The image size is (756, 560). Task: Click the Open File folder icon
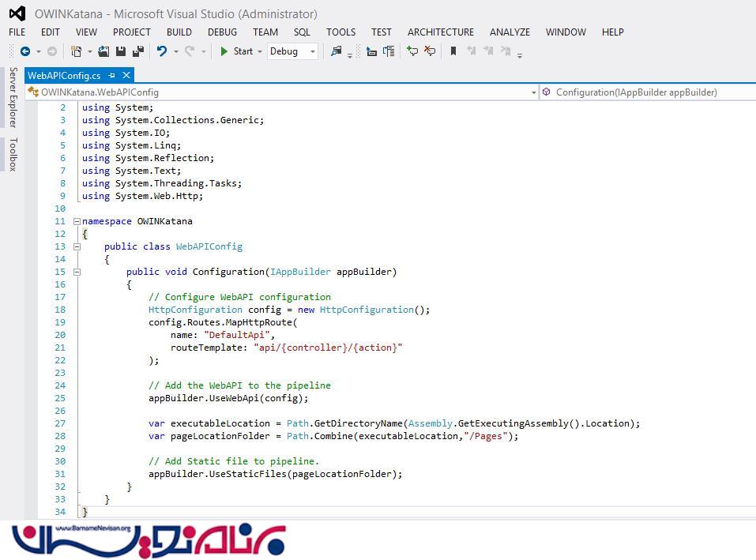click(x=103, y=51)
